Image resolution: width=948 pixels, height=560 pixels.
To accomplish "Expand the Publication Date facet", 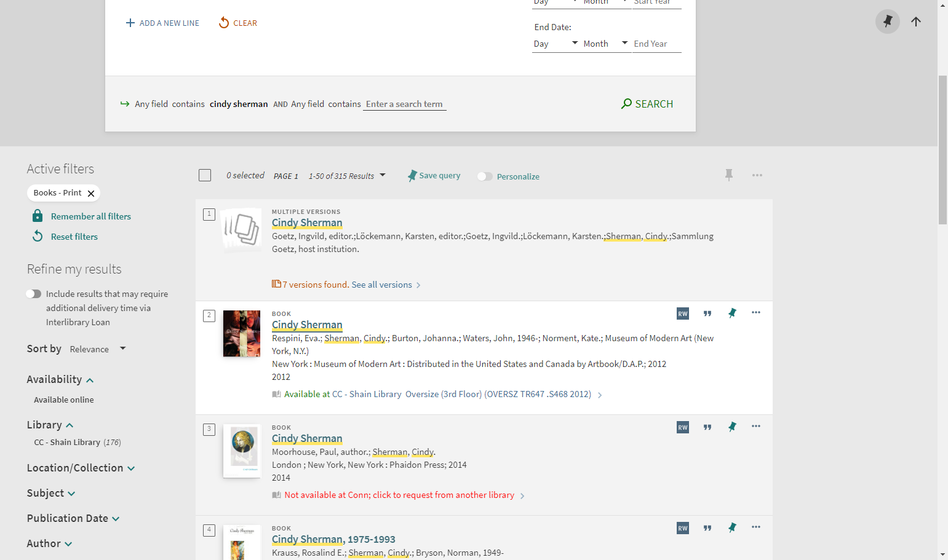I will pos(73,519).
